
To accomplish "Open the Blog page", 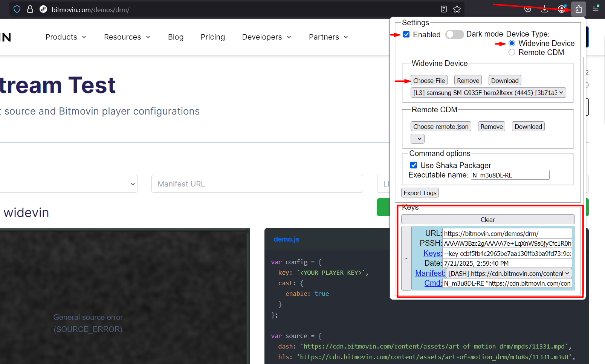I will [x=176, y=37].
